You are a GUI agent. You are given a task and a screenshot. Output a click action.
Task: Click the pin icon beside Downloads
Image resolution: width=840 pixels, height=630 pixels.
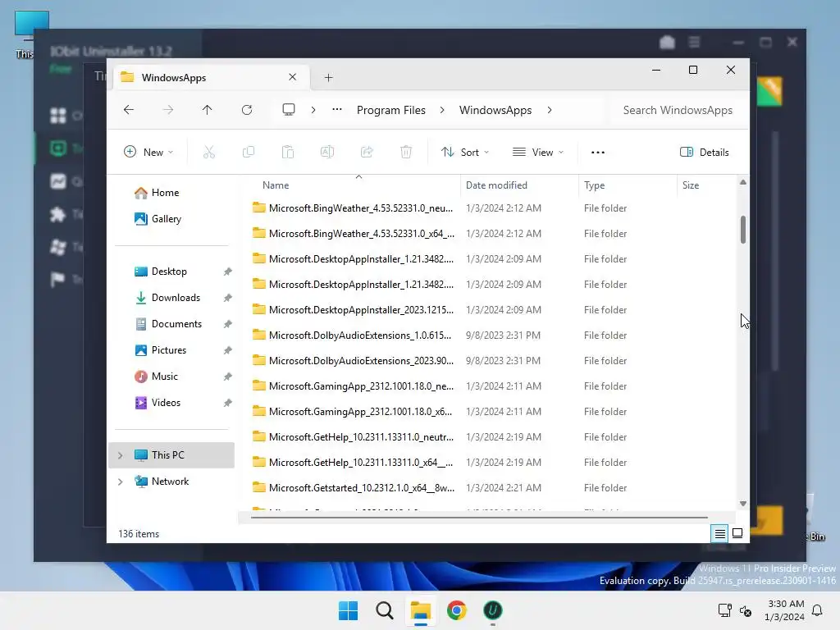click(228, 298)
